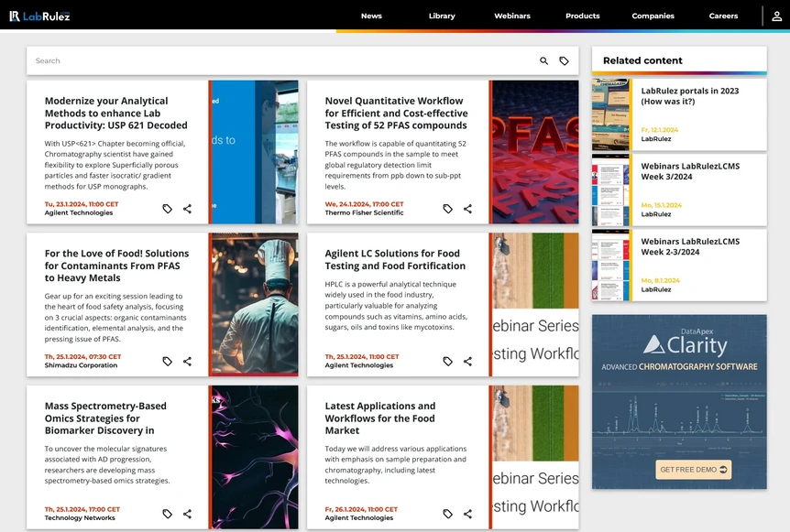Open For the Love of Food title

(x=116, y=266)
